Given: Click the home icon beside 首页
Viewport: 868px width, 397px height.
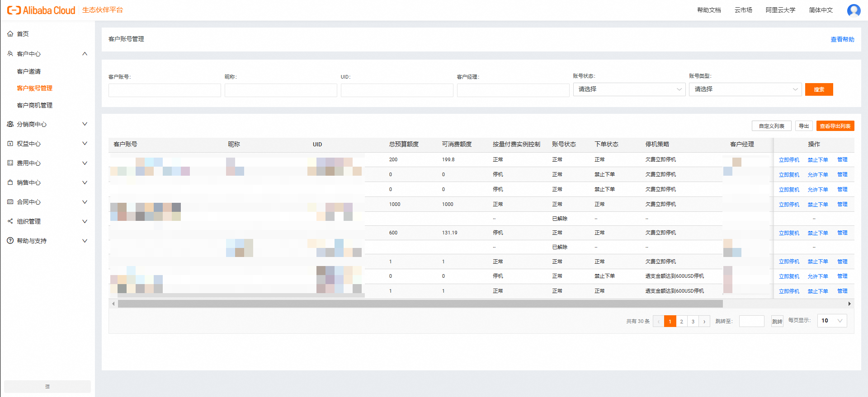Looking at the screenshot, I should point(10,34).
